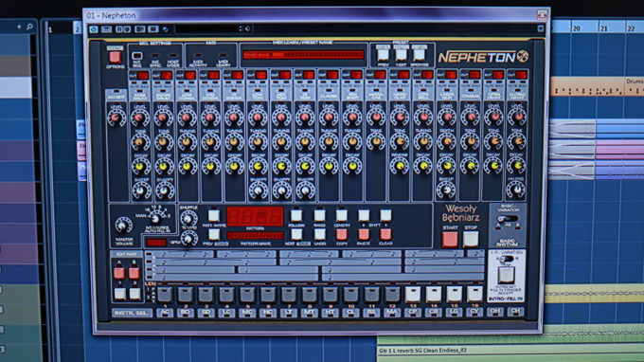Screen dimensions: 644x362
Task: Open the Snare Drum Out selector
Action: [x=167, y=75]
